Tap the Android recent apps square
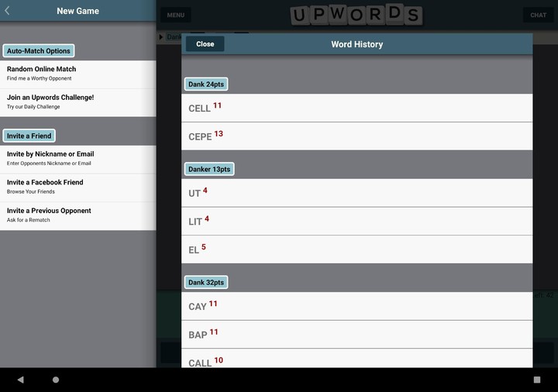 536,380
